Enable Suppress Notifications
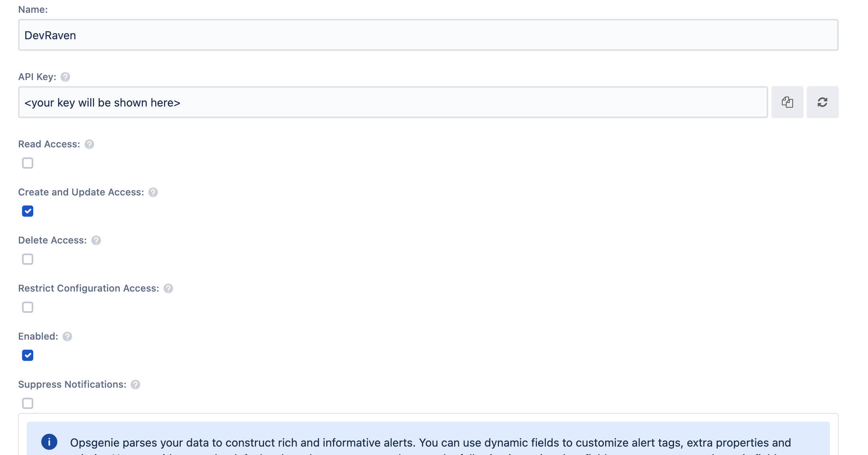The height and width of the screenshot is (455, 868). pos(27,403)
